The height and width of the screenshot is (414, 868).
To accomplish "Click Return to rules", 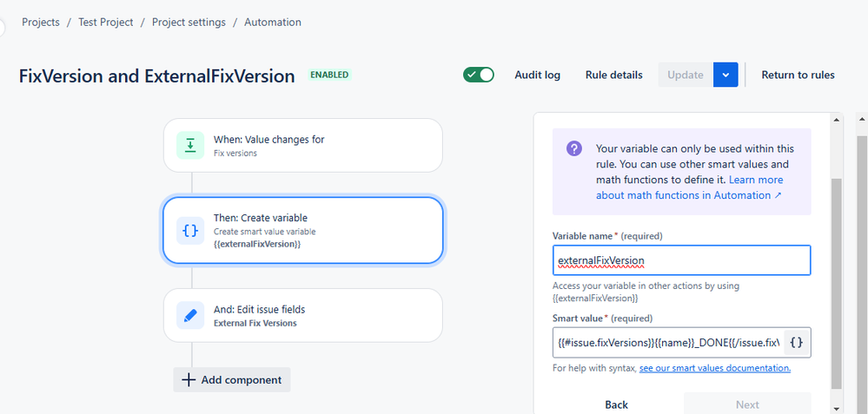I will [x=798, y=75].
